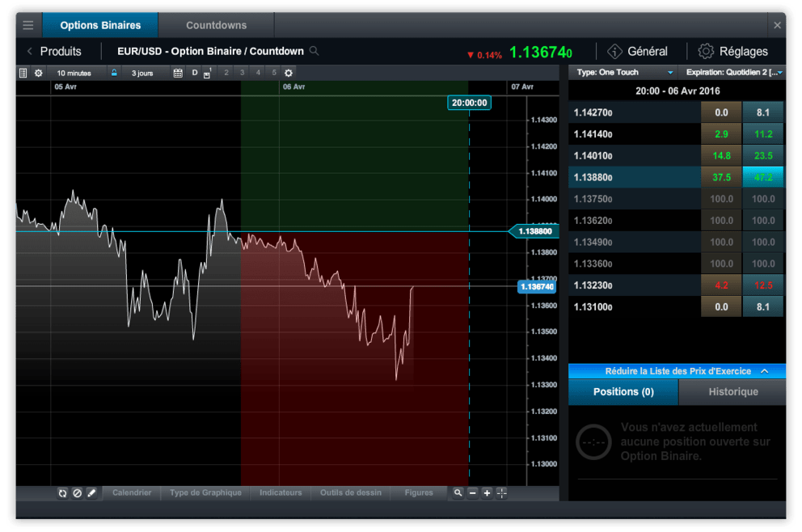The image size is (802, 532).
Task: Switch to layout preset 3
Action: tap(242, 73)
